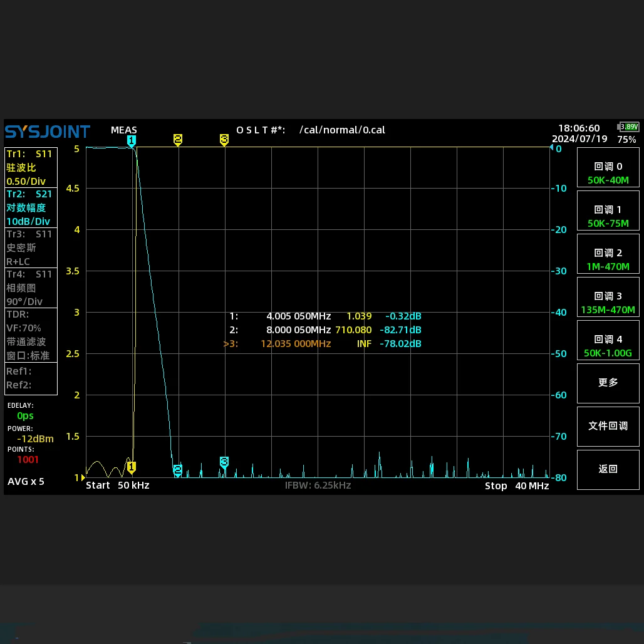Click the SYSJOINT logo
644x644 pixels.
click(x=48, y=132)
